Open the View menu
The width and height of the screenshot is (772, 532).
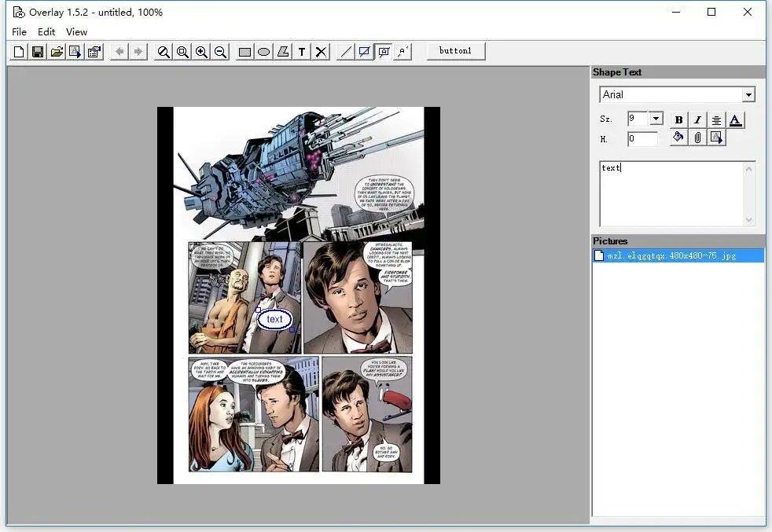[x=77, y=32]
